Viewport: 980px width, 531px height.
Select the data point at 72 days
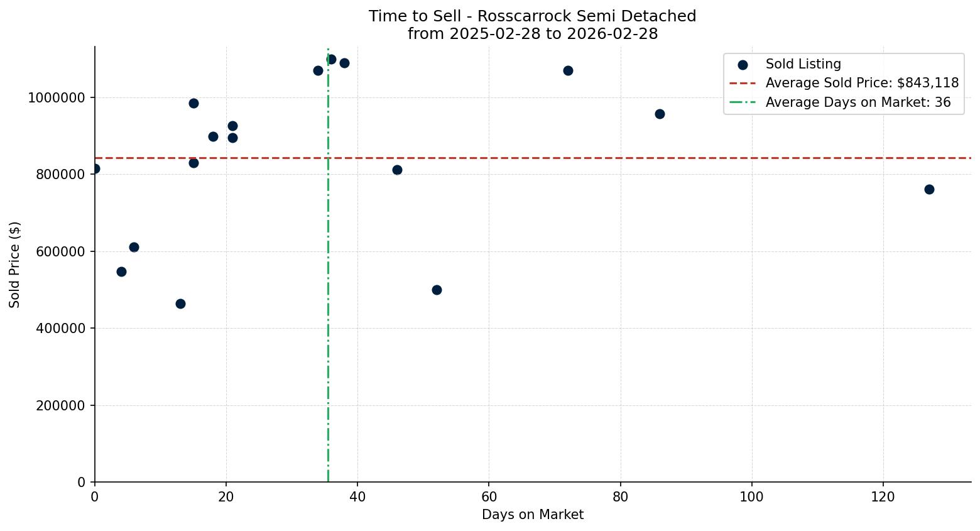pos(568,70)
